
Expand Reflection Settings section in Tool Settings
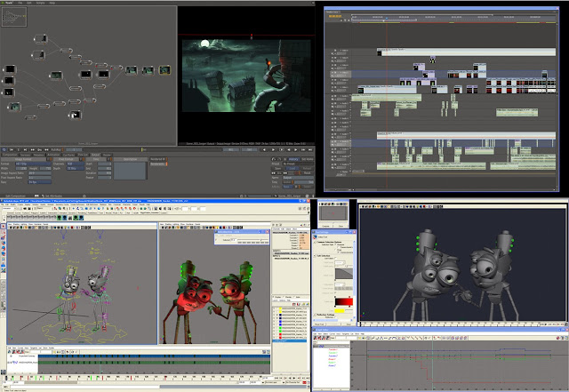tap(315, 315)
